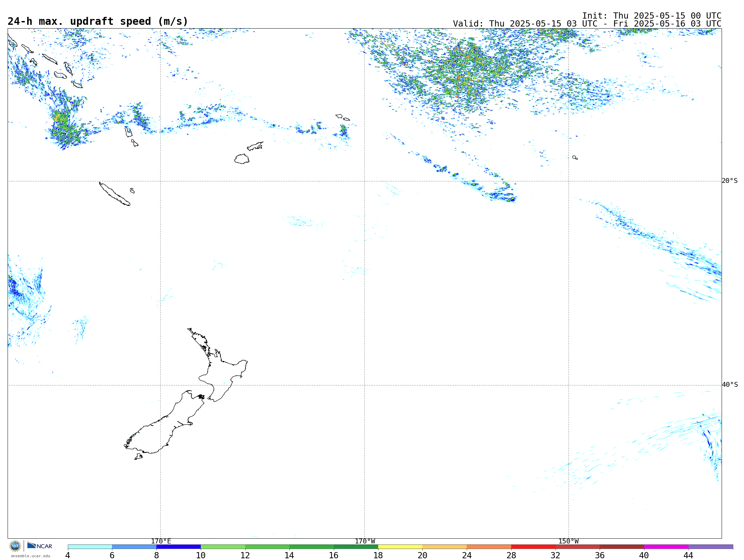Select the 24-h max. updraft speed title
Viewport: 744px width, 560px height.
(98, 21)
